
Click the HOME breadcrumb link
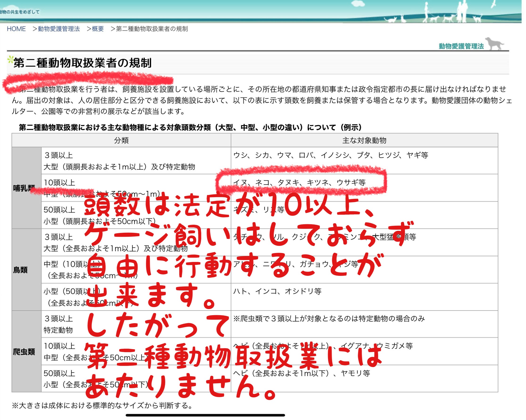[x=16, y=29]
